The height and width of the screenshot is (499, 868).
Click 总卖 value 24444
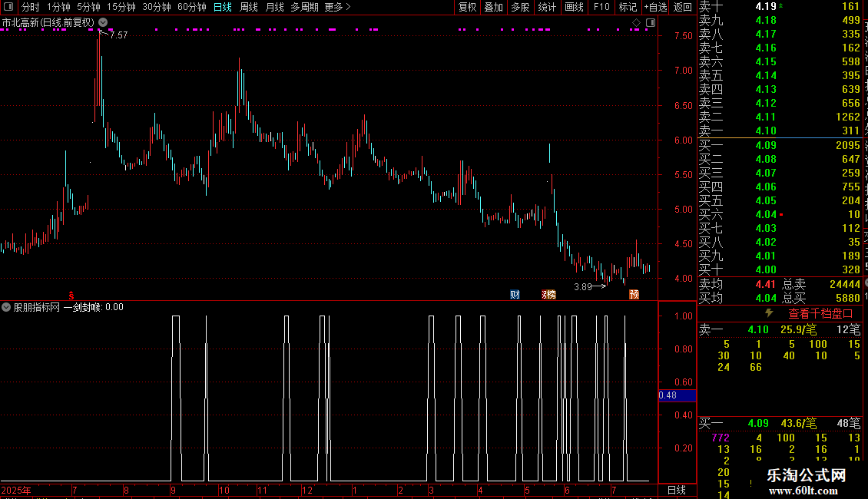(845, 284)
